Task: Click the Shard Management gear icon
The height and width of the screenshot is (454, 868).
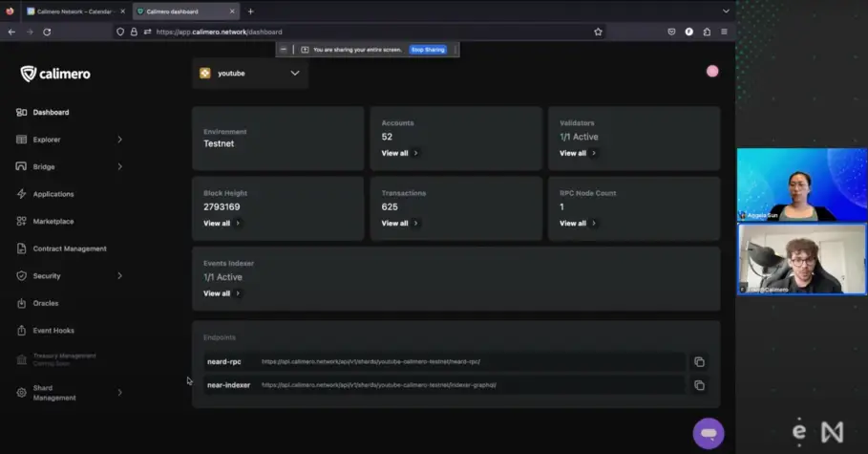Action: point(21,393)
